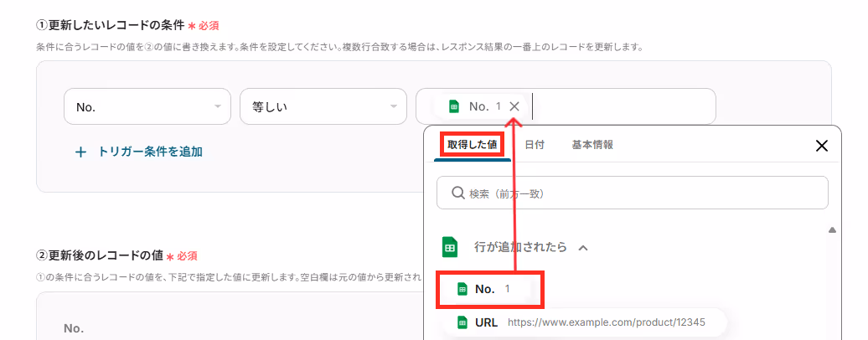Click the Sheets icon on URL row
Viewport: 868px width, 340px height.
click(462, 322)
